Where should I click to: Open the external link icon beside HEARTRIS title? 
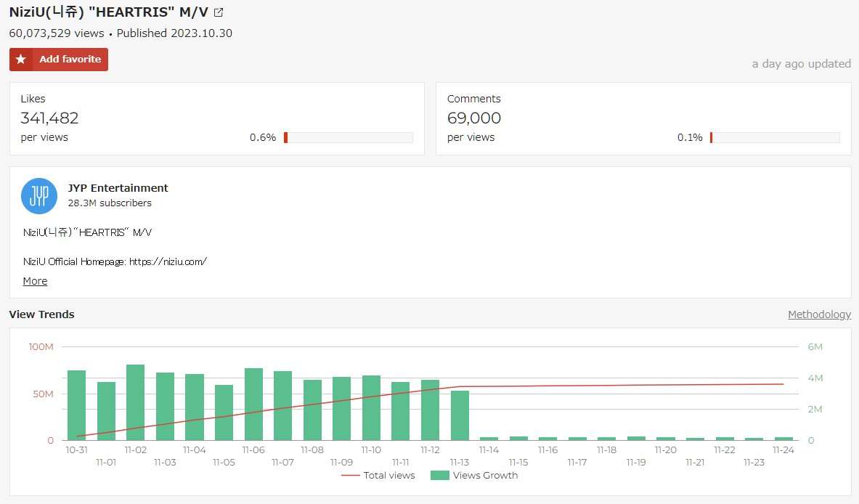(219, 12)
